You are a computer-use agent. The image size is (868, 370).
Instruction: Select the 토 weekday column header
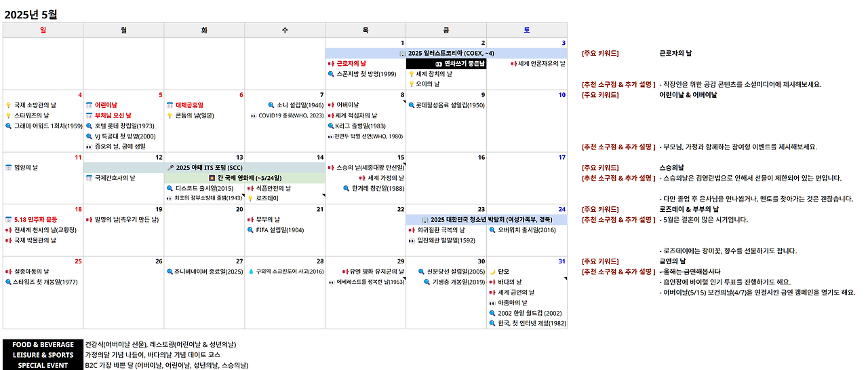click(527, 30)
